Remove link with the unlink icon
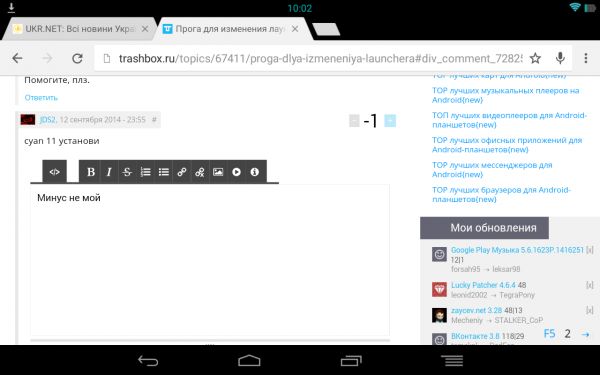The height and width of the screenshot is (375, 600). 200,172
